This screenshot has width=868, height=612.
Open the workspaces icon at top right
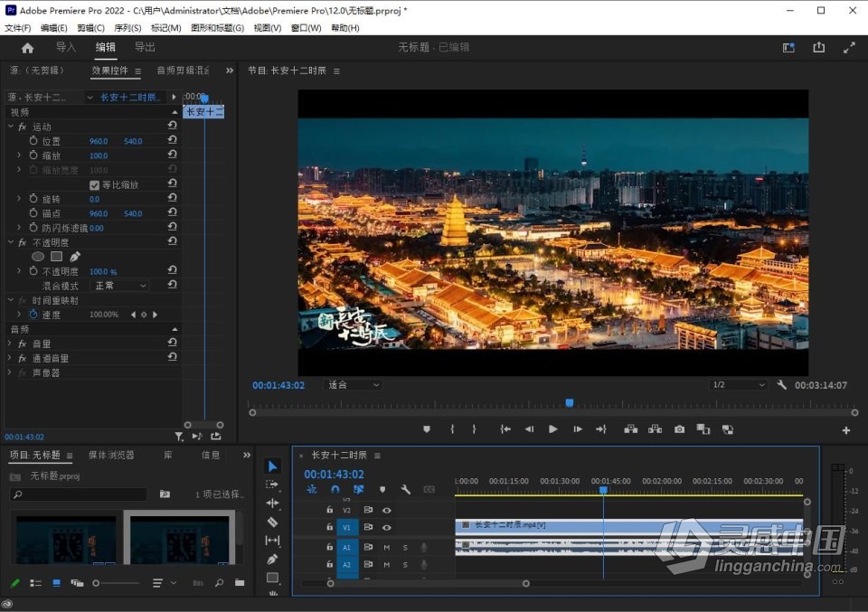pos(788,48)
